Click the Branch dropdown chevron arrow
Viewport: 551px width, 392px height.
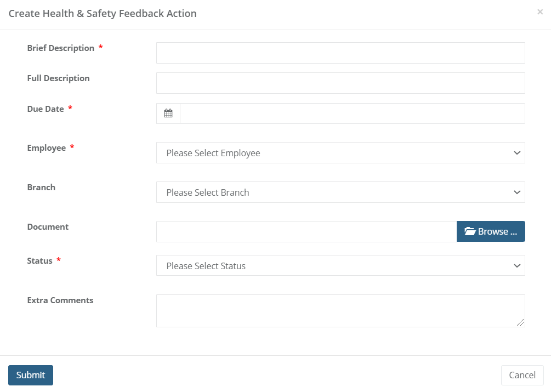pos(516,192)
